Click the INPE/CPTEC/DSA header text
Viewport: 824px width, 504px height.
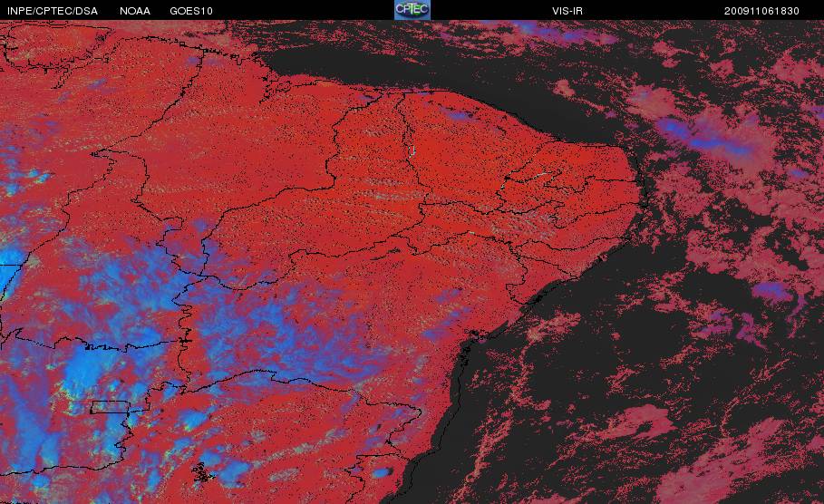pos(53,11)
